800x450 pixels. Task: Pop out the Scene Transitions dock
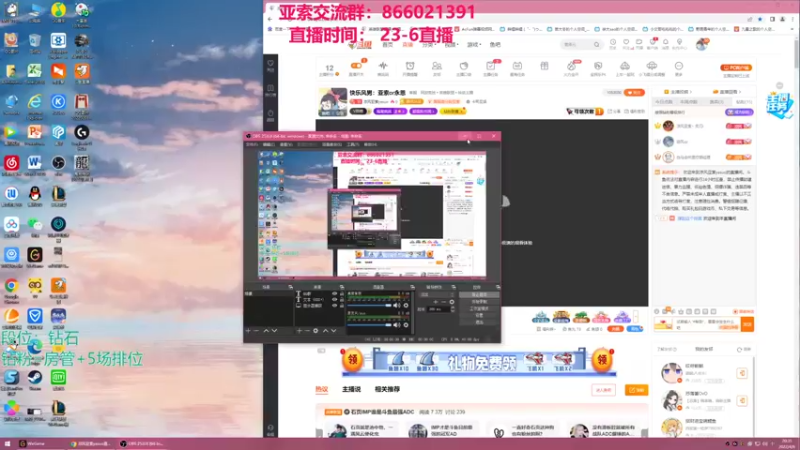click(x=453, y=287)
